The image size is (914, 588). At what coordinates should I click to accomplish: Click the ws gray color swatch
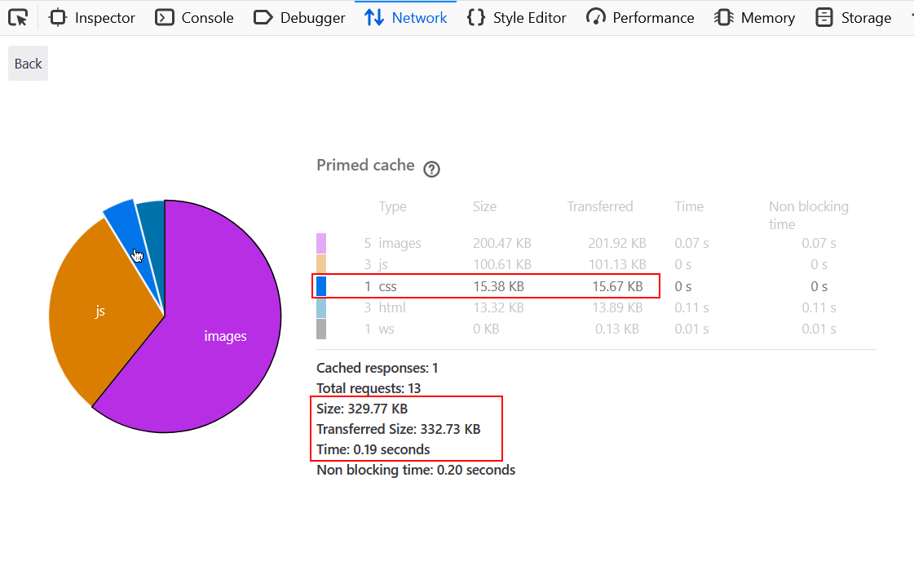(321, 329)
